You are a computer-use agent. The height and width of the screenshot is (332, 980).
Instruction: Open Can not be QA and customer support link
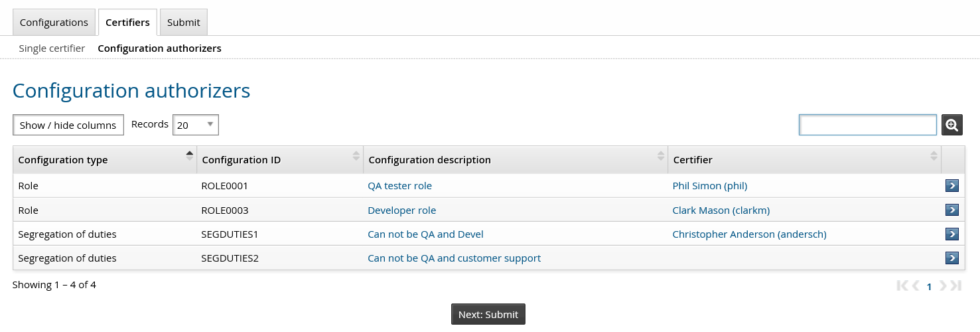click(x=454, y=258)
